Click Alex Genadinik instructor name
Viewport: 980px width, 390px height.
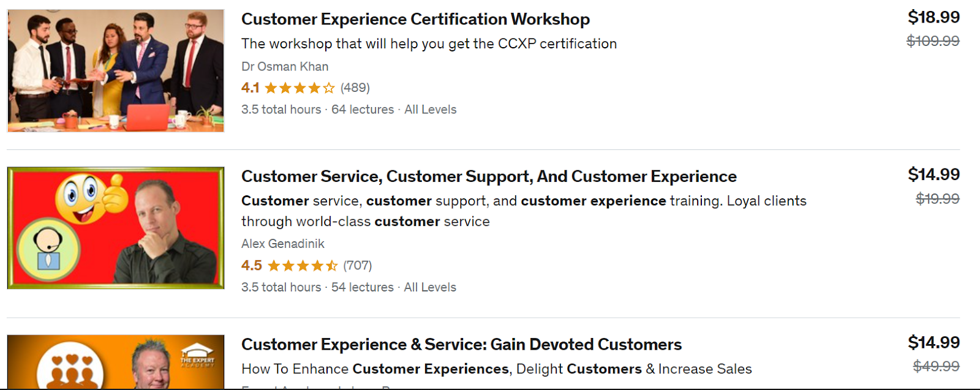coord(283,244)
